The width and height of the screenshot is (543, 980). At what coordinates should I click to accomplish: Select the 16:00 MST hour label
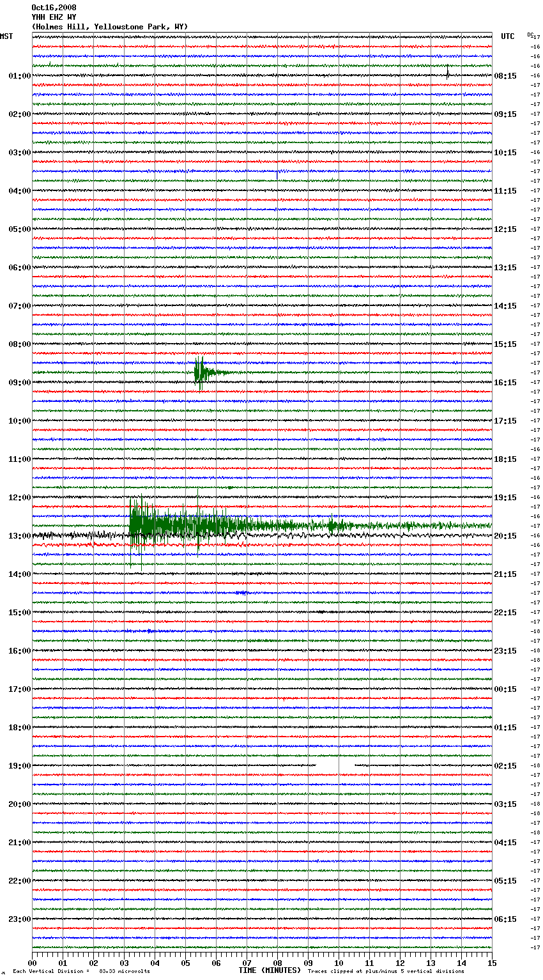pyautogui.click(x=20, y=651)
